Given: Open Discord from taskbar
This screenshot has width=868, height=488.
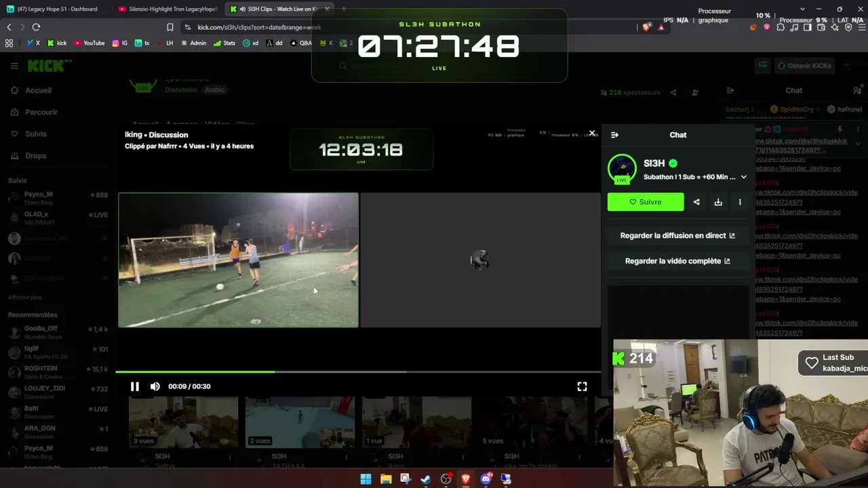Looking at the screenshot, I should coord(486,479).
